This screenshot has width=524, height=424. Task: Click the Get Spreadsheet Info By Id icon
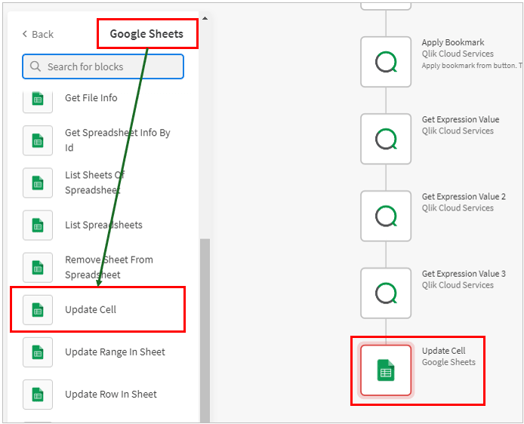38,140
